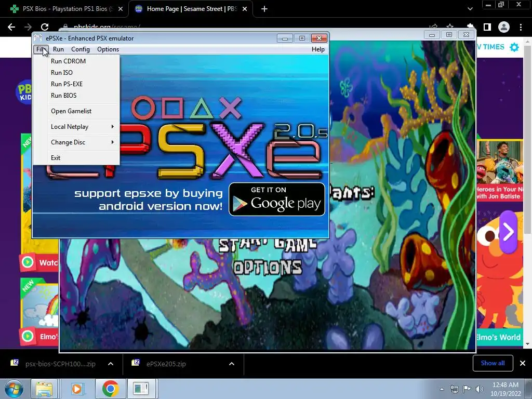Open Windows Explorer from taskbar
The width and height of the screenshot is (532, 399).
[44, 389]
